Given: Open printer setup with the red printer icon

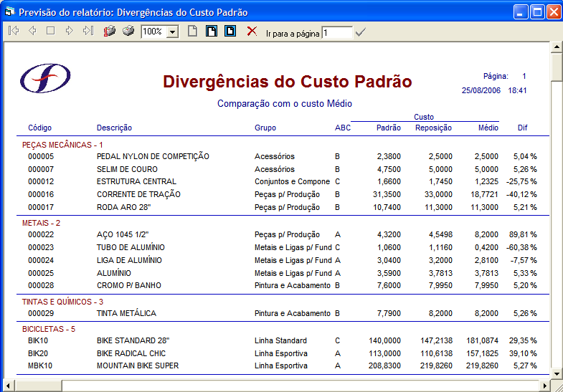Looking at the screenshot, I should pos(110,32).
